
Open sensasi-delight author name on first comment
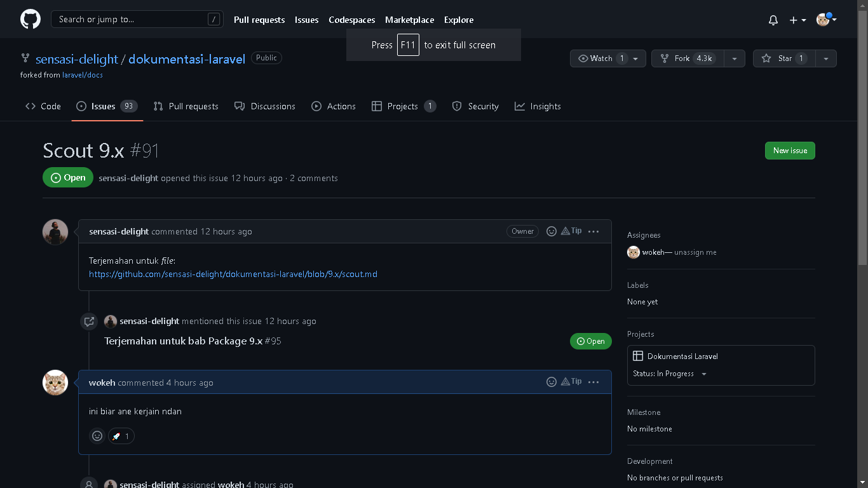[x=119, y=231]
